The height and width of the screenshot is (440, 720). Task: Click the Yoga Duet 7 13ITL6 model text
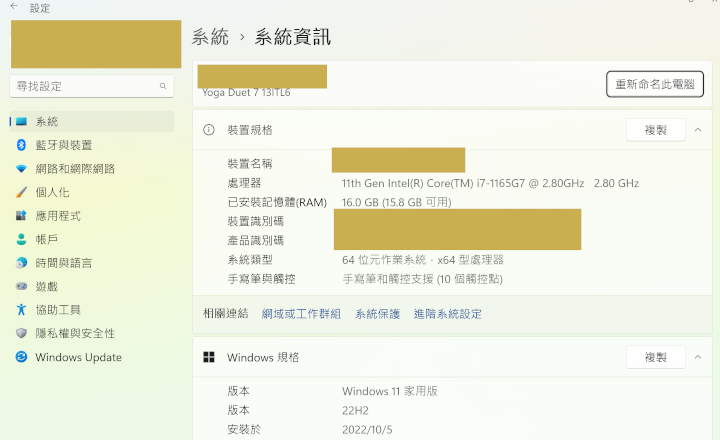point(246,92)
